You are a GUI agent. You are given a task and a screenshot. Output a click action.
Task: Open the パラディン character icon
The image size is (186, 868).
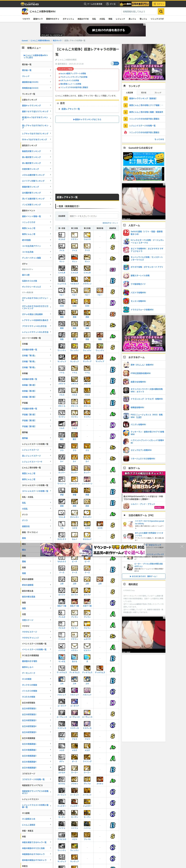point(87,279)
